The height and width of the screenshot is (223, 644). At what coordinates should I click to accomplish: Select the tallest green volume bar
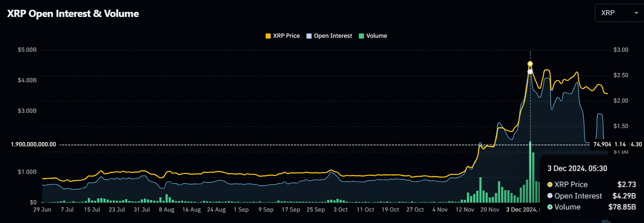tap(530, 172)
